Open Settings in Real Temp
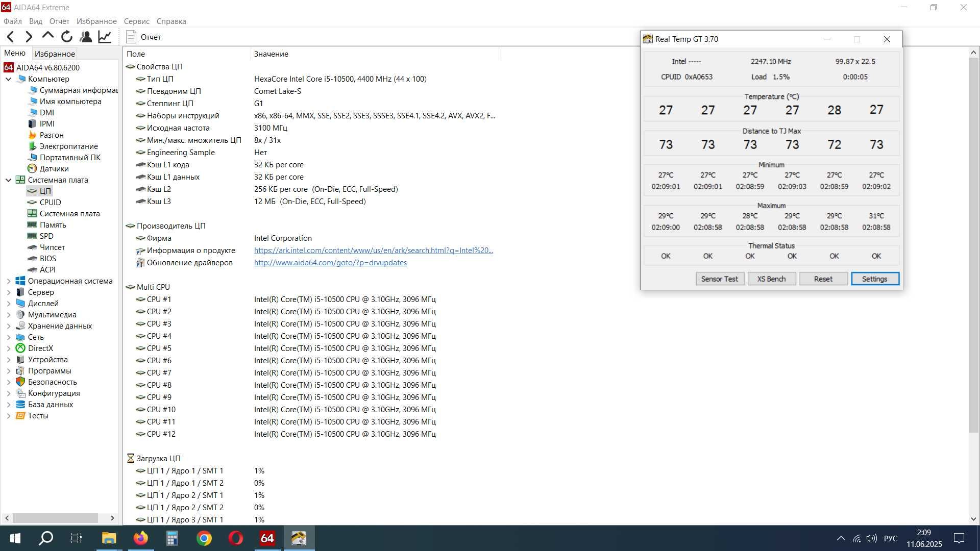Image resolution: width=980 pixels, height=551 pixels. click(x=875, y=279)
